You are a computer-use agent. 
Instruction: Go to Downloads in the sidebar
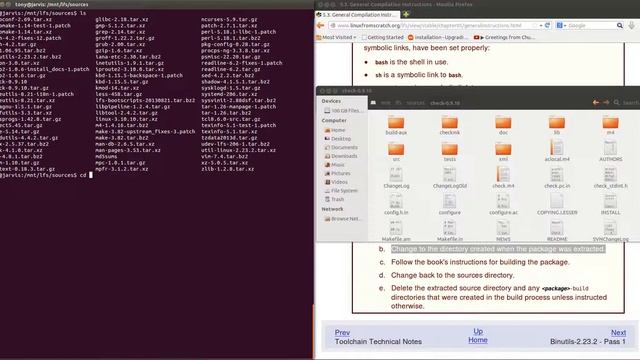[x=340, y=156]
